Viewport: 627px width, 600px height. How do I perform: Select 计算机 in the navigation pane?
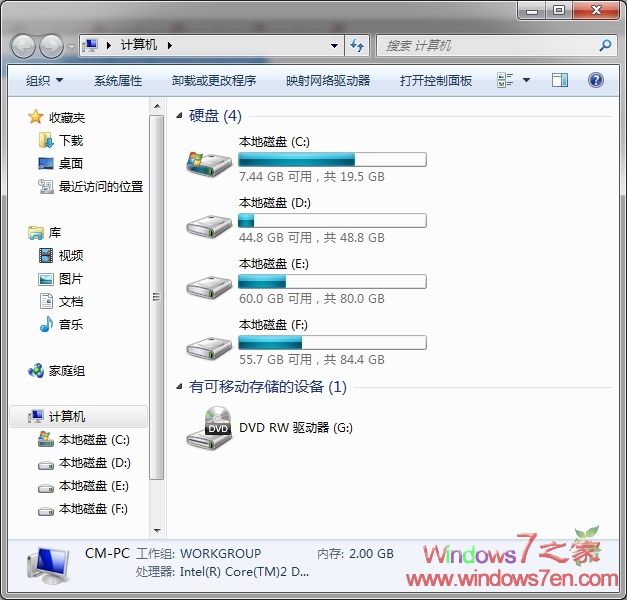click(x=78, y=416)
